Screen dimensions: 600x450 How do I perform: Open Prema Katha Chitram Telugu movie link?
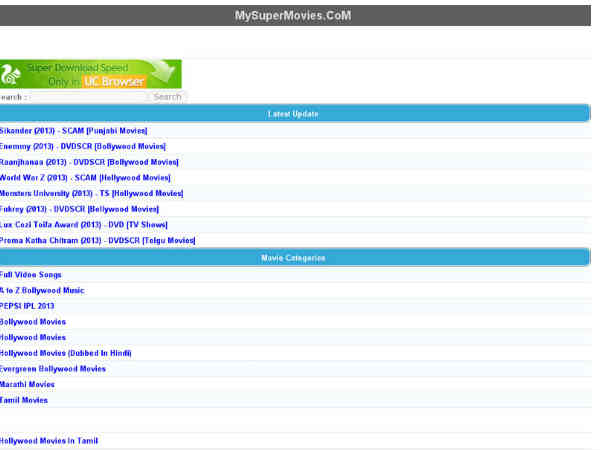pos(97,240)
